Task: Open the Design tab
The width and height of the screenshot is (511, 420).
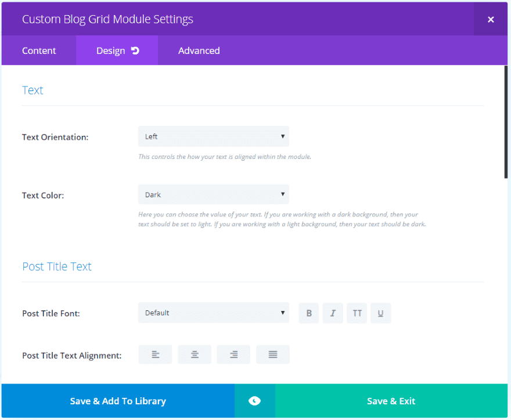Action: (x=117, y=50)
